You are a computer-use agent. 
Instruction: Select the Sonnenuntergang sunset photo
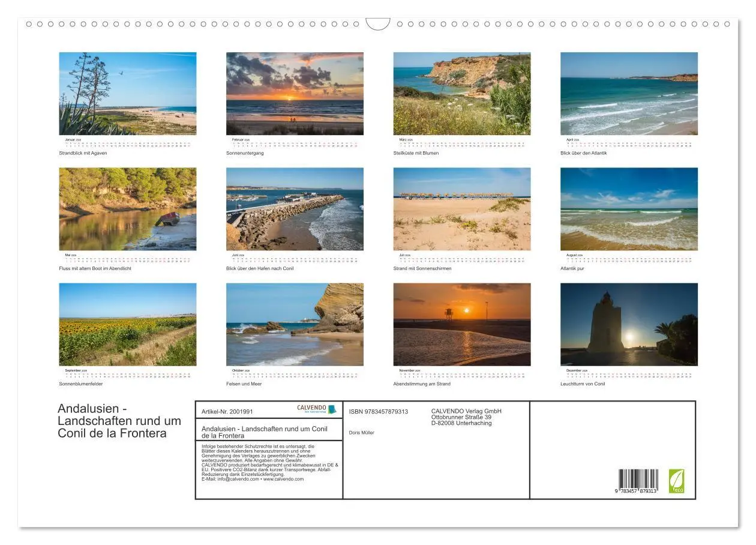(x=295, y=94)
